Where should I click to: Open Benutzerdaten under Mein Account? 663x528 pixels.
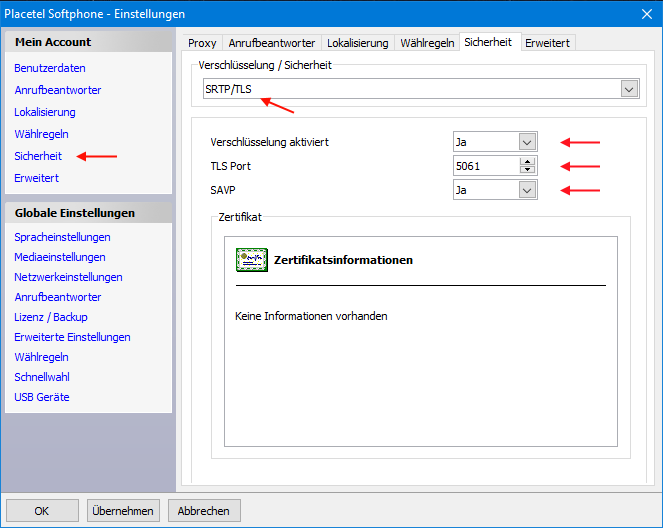pyautogui.click(x=50, y=68)
